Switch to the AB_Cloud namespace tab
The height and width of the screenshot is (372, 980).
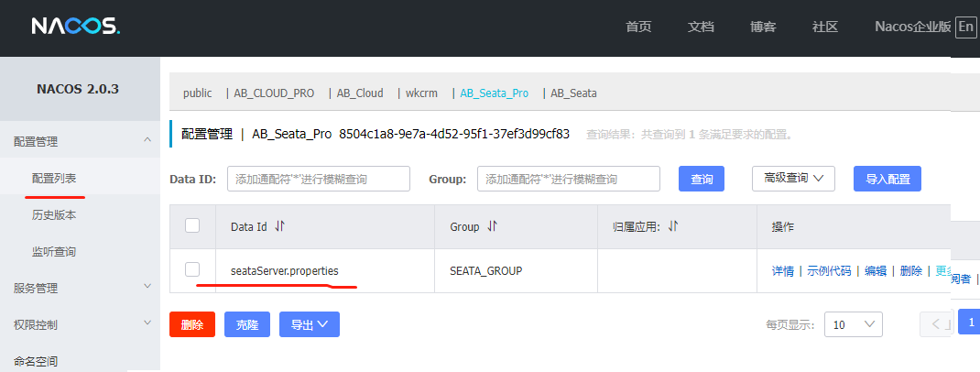tap(359, 93)
